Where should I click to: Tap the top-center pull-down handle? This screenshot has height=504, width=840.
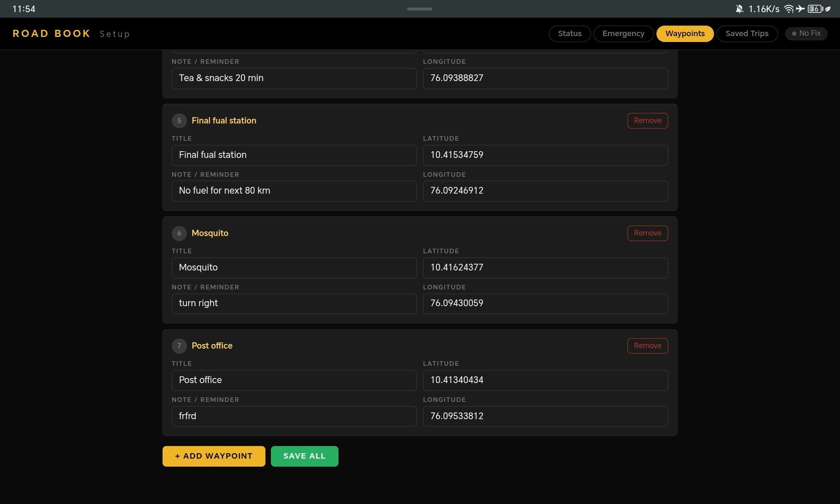coord(420,9)
